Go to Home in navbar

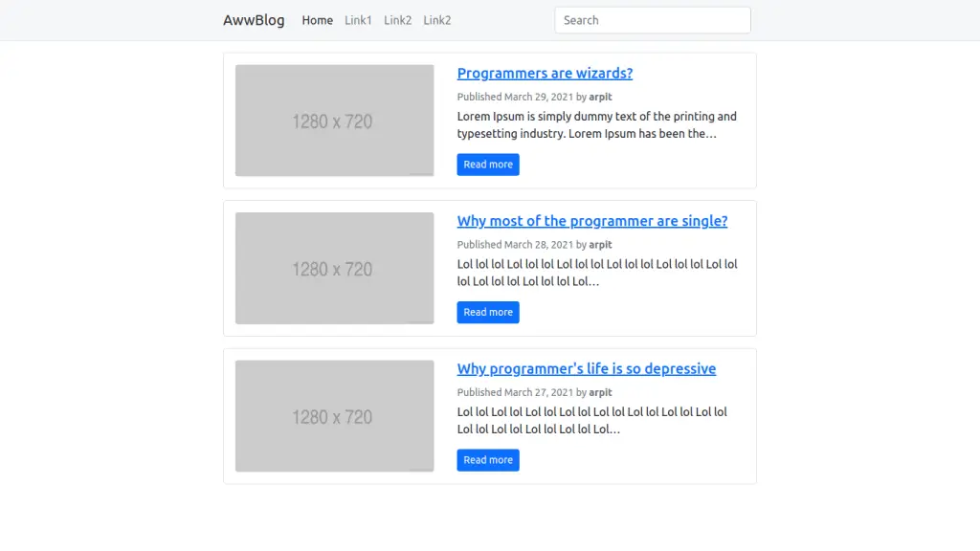tap(318, 20)
